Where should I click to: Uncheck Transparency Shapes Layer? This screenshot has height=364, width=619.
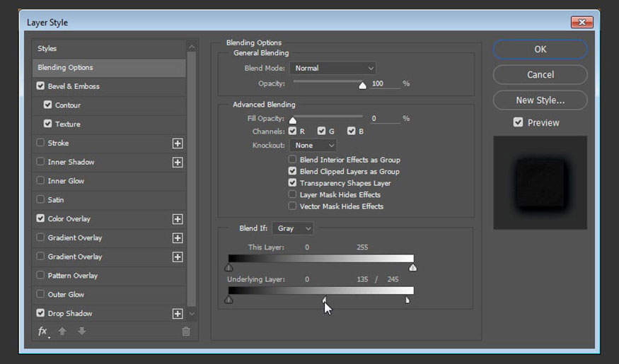pyautogui.click(x=292, y=182)
